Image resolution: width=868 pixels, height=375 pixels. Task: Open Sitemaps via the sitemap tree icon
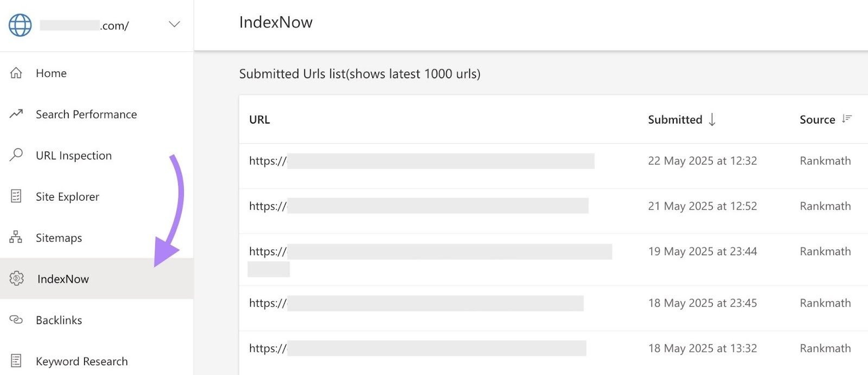point(15,237)
